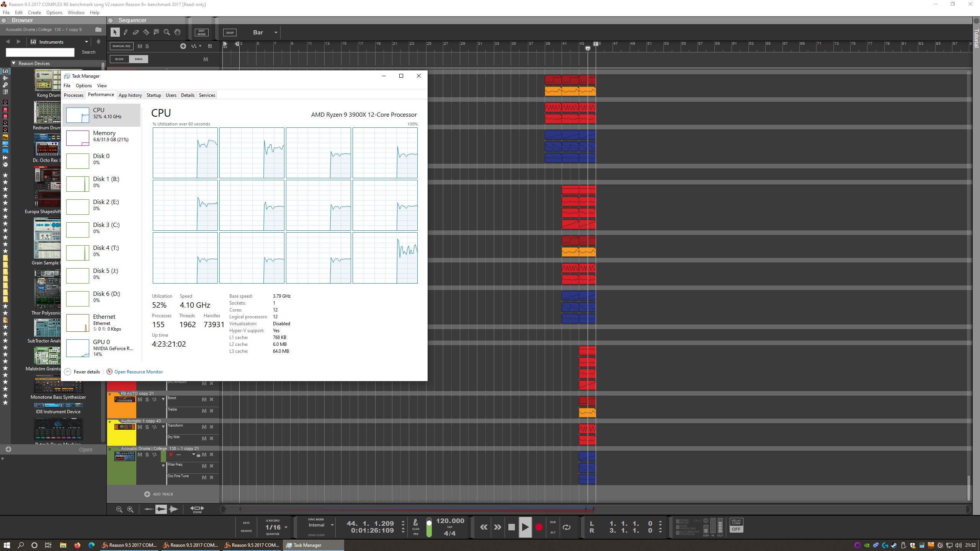Select the Mute tool in Sequencer toolbar
The width and height of the screenshot is (980, 551).
pos(156,33)
